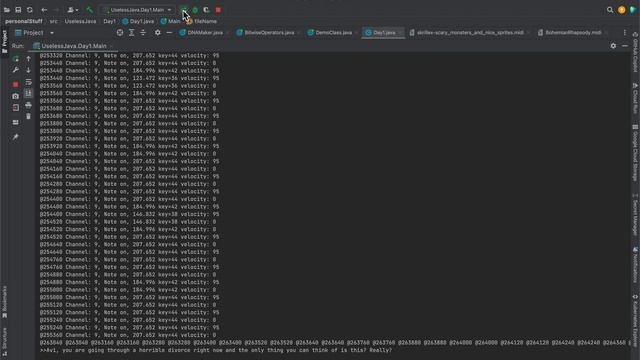This screenshot has width=640, height=360.
Task: Stop the process from the Run panel sidebar
Action: coord(16,84)
